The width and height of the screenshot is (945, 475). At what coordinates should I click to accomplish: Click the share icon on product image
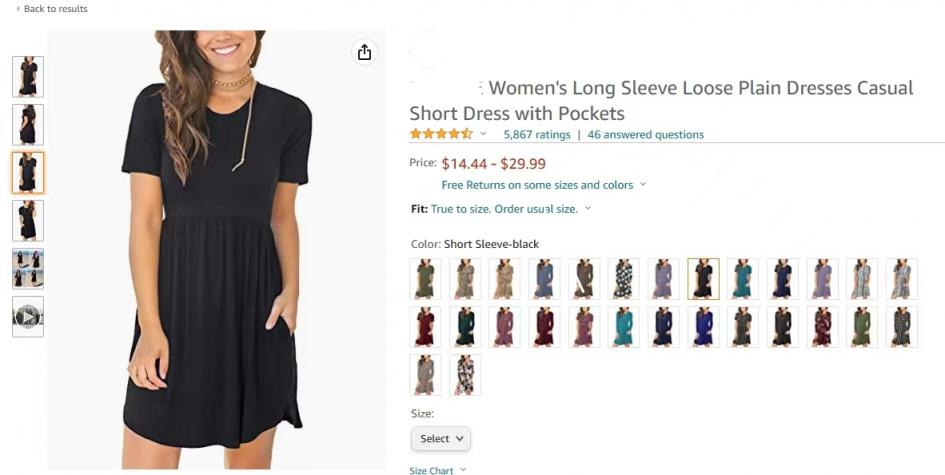coord(364,52)
